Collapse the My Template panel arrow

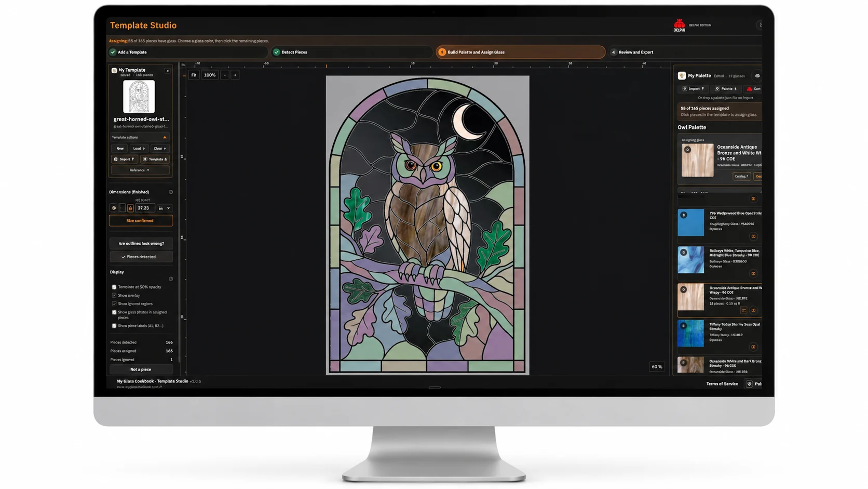pos(167,71)
